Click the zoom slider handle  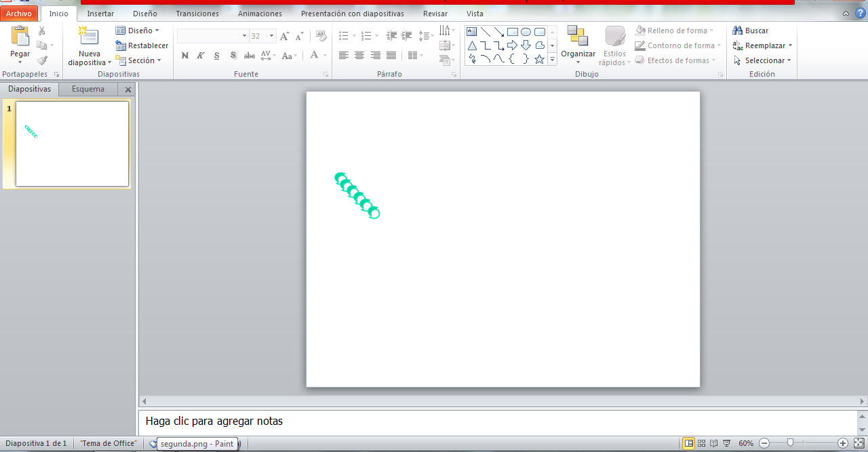pos(790,443)
